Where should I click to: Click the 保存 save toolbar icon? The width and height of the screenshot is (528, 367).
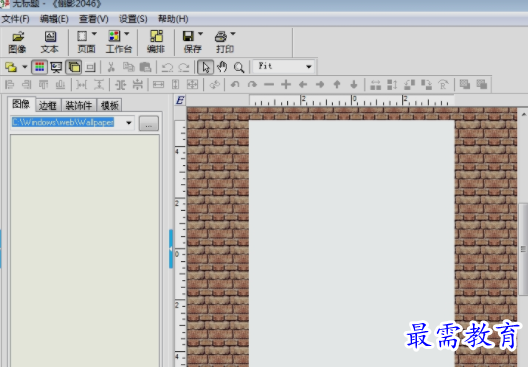[x=188, y=36]
